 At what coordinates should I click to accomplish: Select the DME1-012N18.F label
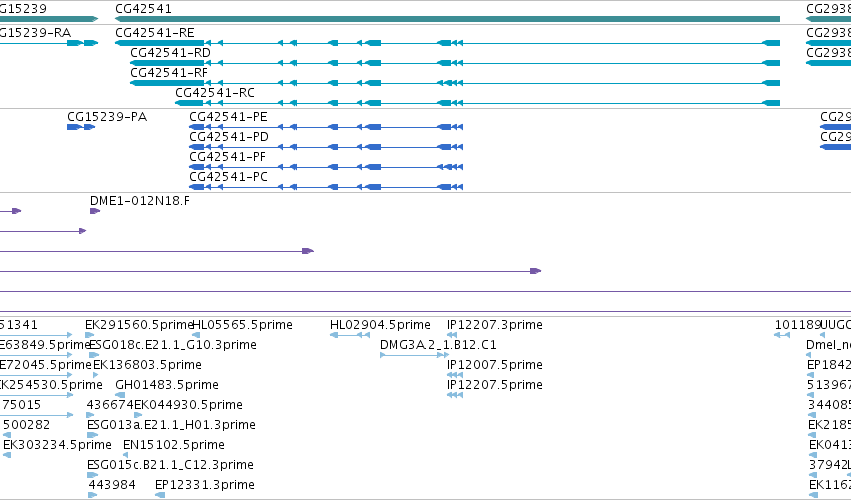[140, 201]
